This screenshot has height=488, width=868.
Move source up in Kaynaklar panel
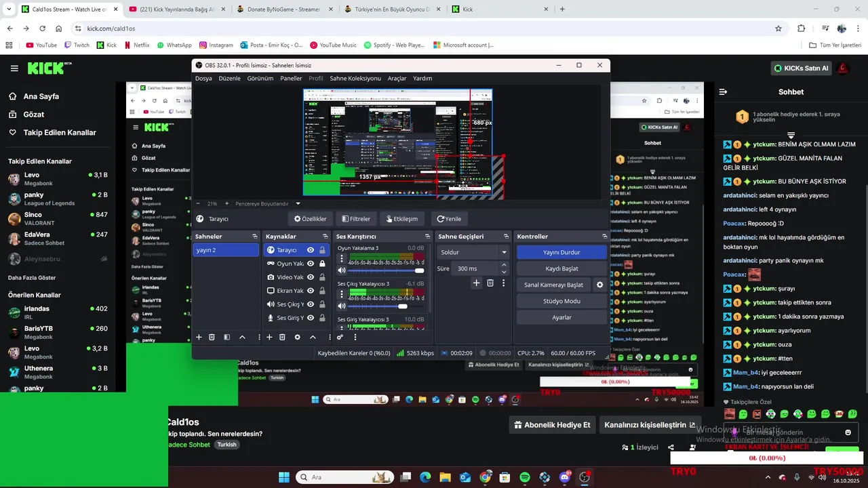click(x=313, y=337)
